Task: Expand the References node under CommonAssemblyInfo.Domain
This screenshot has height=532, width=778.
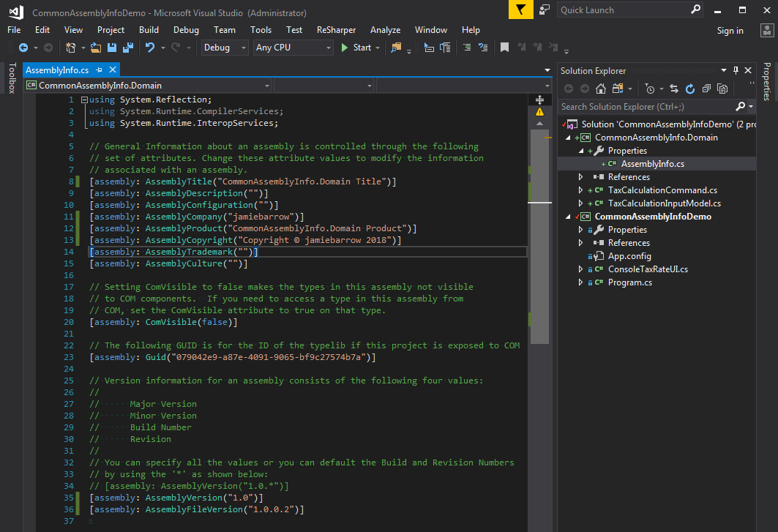Action: [x=580, y=176]
